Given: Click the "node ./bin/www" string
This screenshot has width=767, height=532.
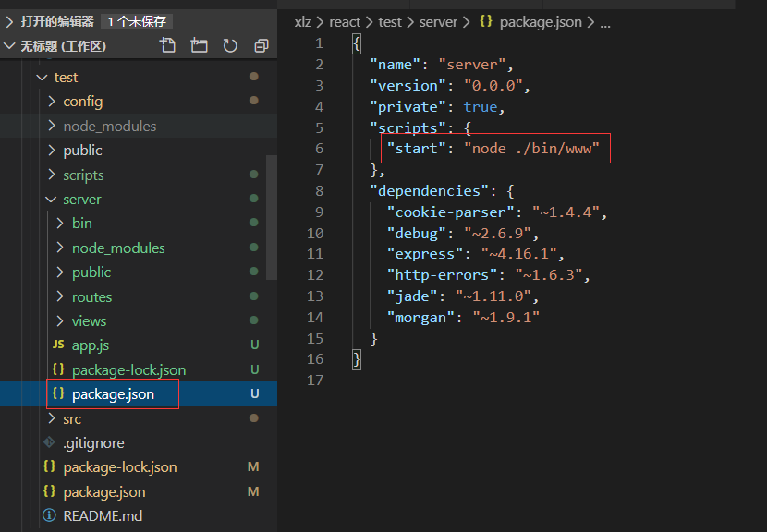Looking at the screenshot, I should (x=531, y=148).
